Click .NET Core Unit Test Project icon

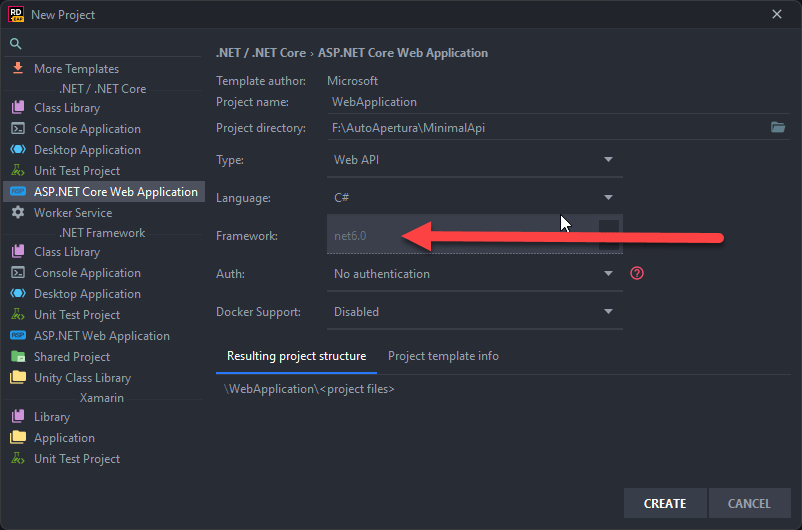point(18,170)
